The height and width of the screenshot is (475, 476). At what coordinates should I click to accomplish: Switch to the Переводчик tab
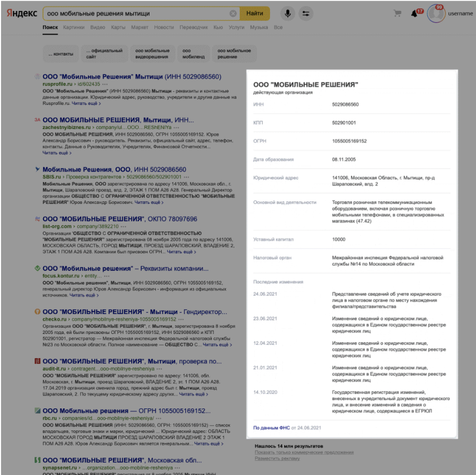coord(193,27)
